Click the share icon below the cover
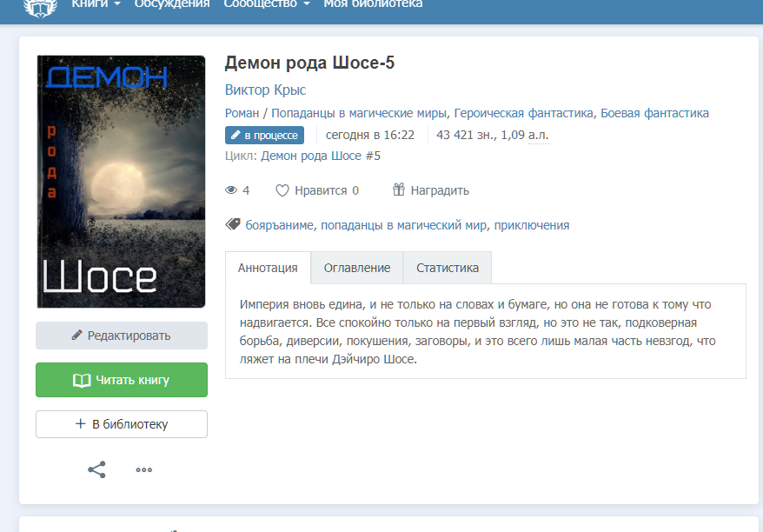Viewport: 763px width, 532px height. pos(96,469)
